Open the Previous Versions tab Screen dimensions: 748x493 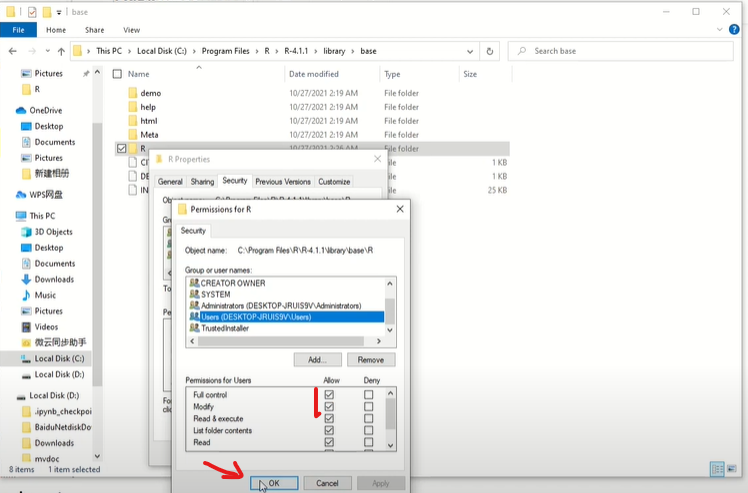[283, 182]
